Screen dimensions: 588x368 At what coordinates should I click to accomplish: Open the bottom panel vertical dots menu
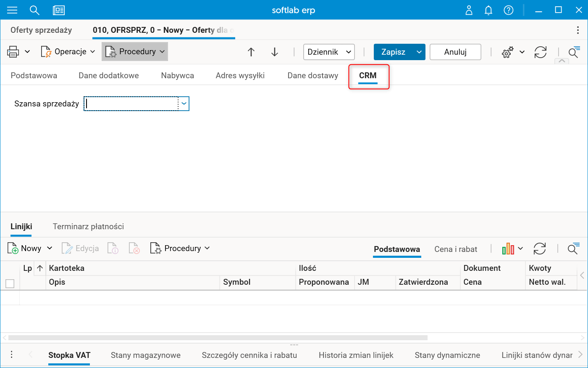[x=12, y=355]
